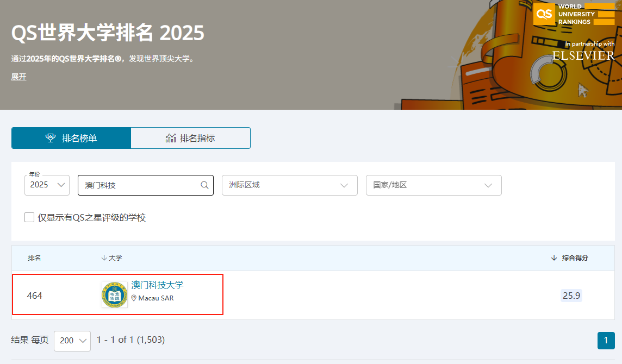Screen dimensions: 622x364
Task: Switch to the 排名榜单 tab
Action: point(71,138)
